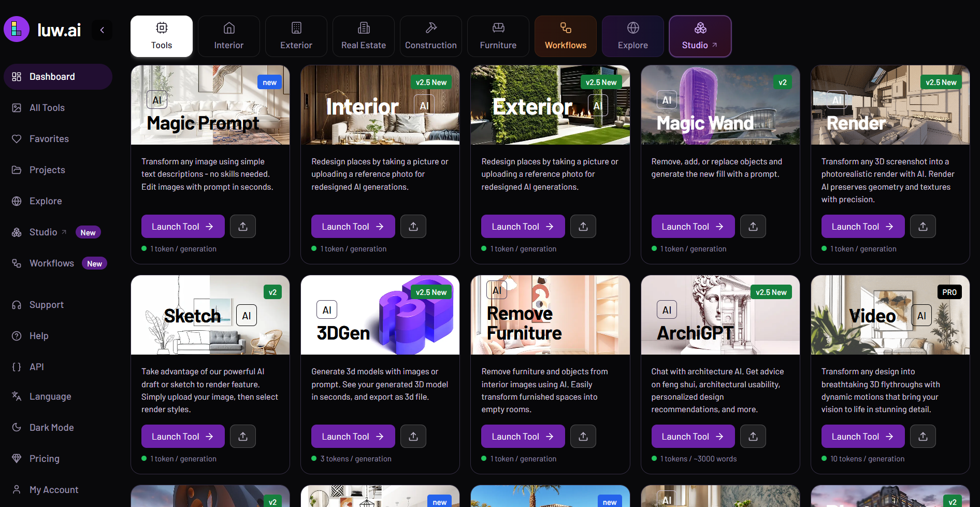Screen dimensions: 980x507
Task: Toggle Dark Mode
Action: pos(58,428)
